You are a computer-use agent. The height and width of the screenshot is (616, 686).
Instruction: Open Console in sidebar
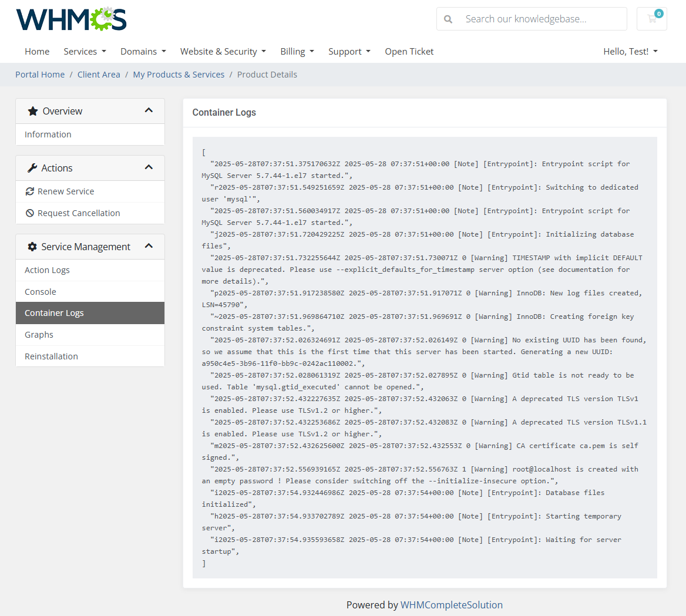coord(90,291)
